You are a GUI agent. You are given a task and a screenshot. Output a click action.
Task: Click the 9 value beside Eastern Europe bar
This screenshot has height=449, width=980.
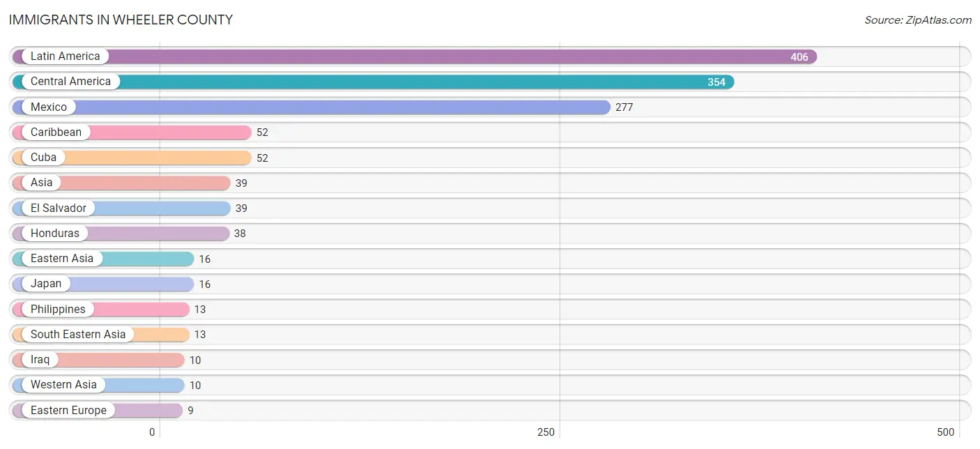click(190, 411)
